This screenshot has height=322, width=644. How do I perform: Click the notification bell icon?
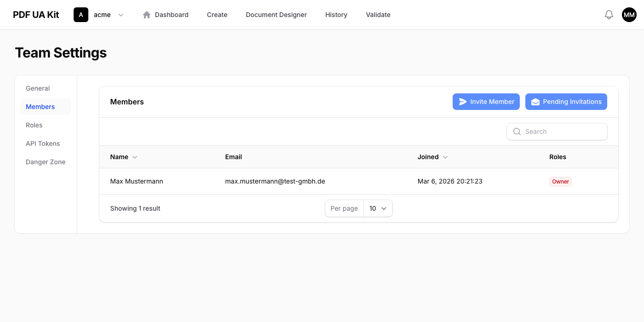point(609,15)
